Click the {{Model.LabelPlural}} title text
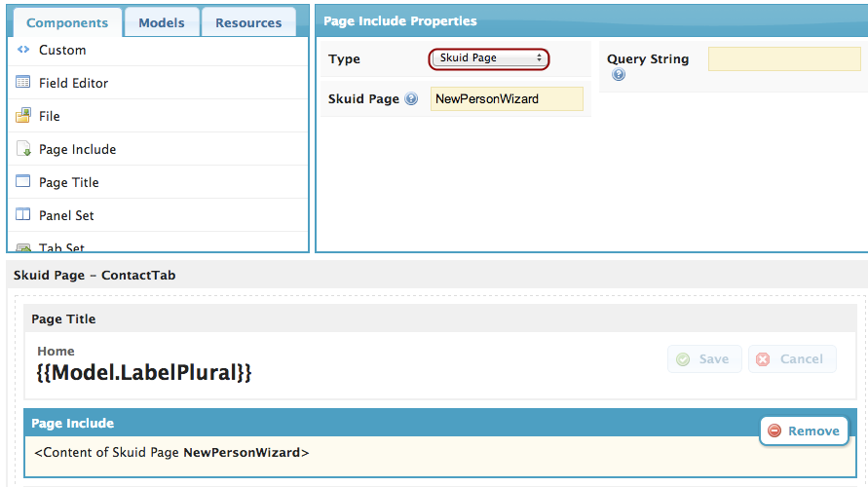This screenshot has width=868, height=487. pyautogui.click(x=144, y=371)
